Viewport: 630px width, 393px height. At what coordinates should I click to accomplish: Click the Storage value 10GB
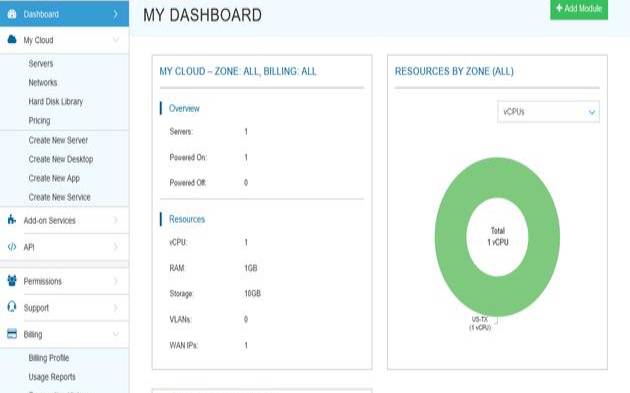click(x=252, y=294)
